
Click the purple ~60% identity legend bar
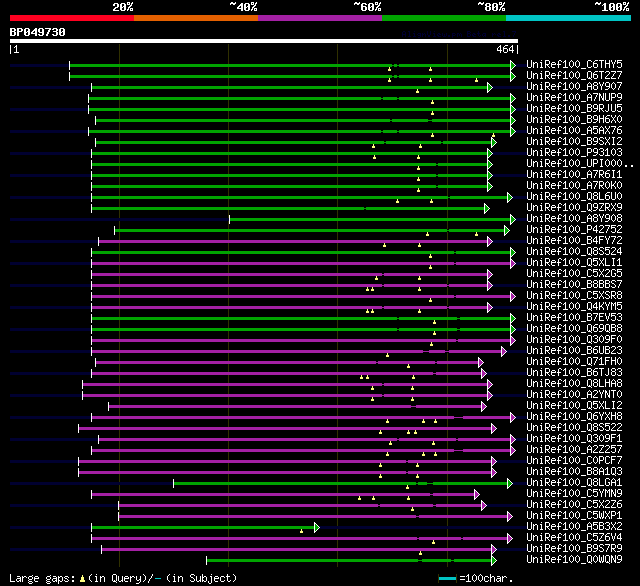320,18
